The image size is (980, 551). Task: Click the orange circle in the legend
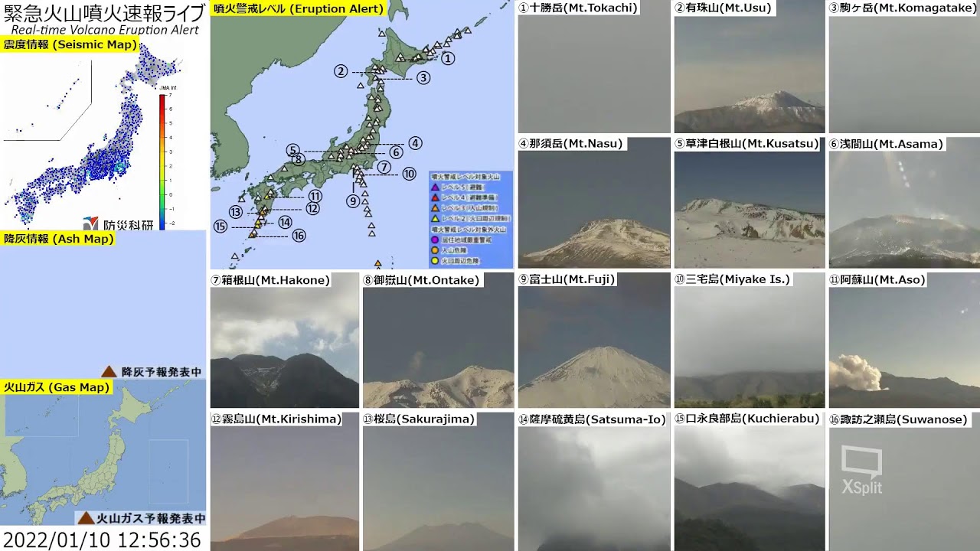[435, 250]
